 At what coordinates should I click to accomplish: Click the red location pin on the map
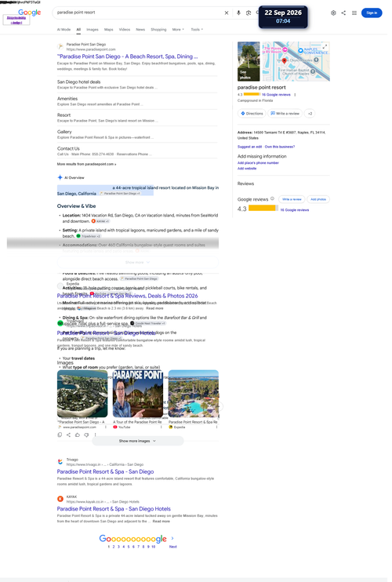[x=285, y=60]
